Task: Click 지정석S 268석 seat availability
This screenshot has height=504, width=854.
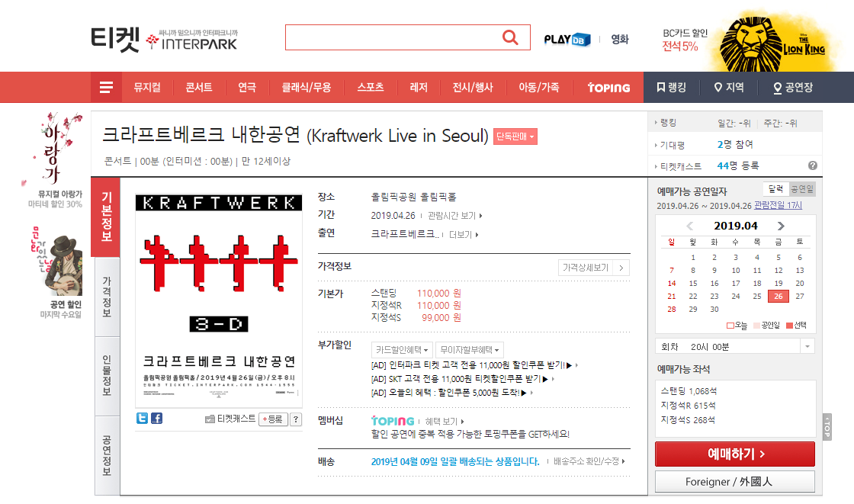Action: pos(687,420)
